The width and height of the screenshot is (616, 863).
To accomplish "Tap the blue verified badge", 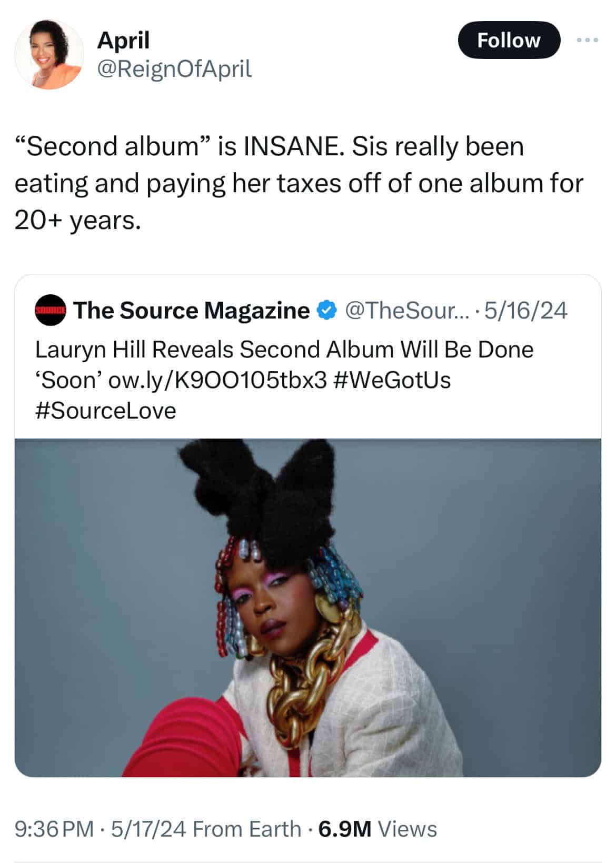I will (x=326, y=311).
